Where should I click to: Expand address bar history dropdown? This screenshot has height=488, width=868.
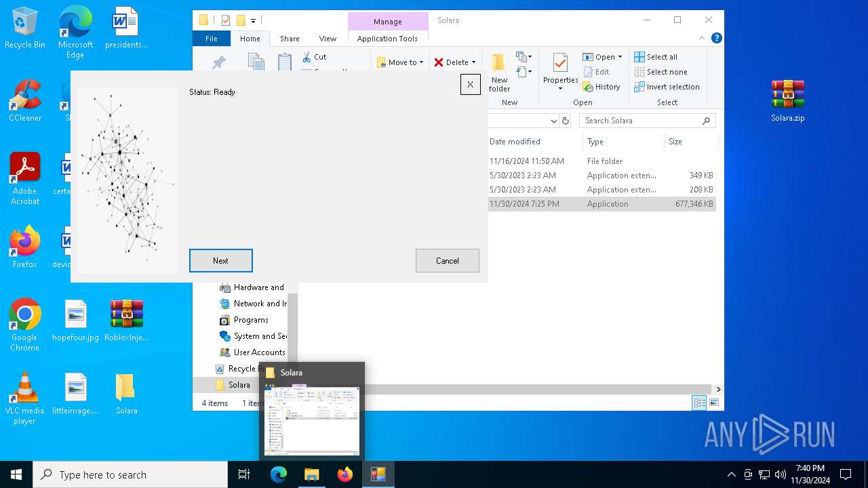553,121
